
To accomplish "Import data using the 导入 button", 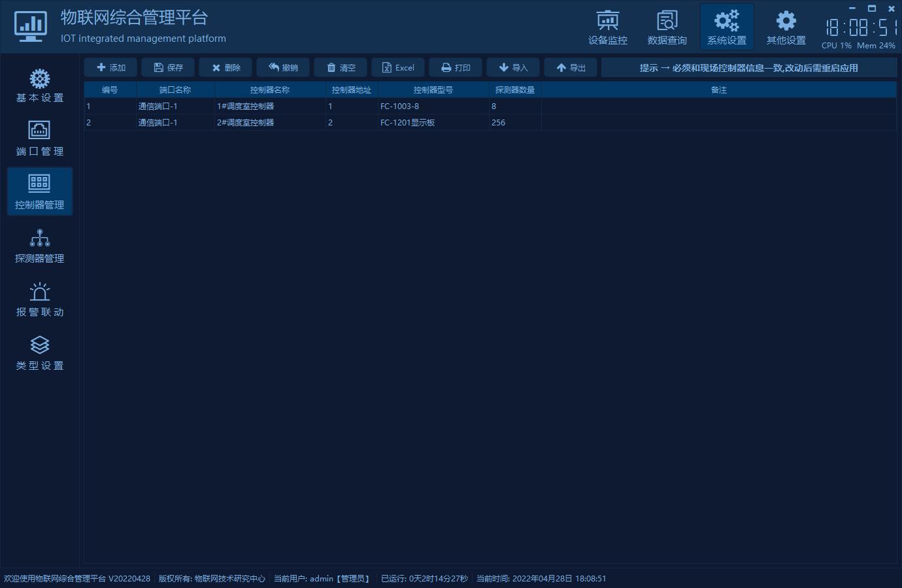I will click(513, 67).
